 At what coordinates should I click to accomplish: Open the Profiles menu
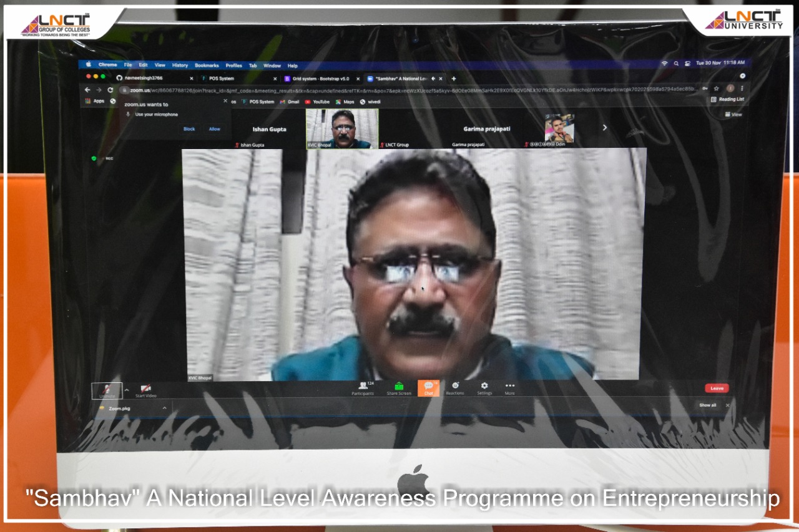tap(234, 65)
